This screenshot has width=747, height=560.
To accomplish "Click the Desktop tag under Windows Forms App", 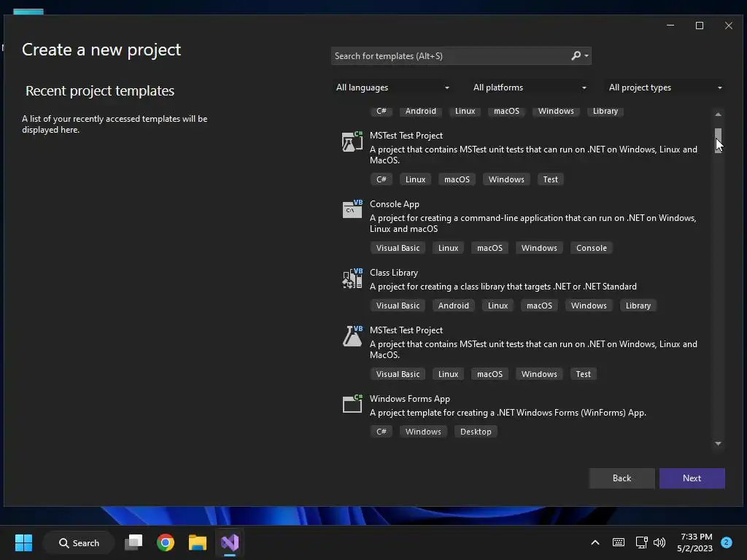I will (476, 432).
